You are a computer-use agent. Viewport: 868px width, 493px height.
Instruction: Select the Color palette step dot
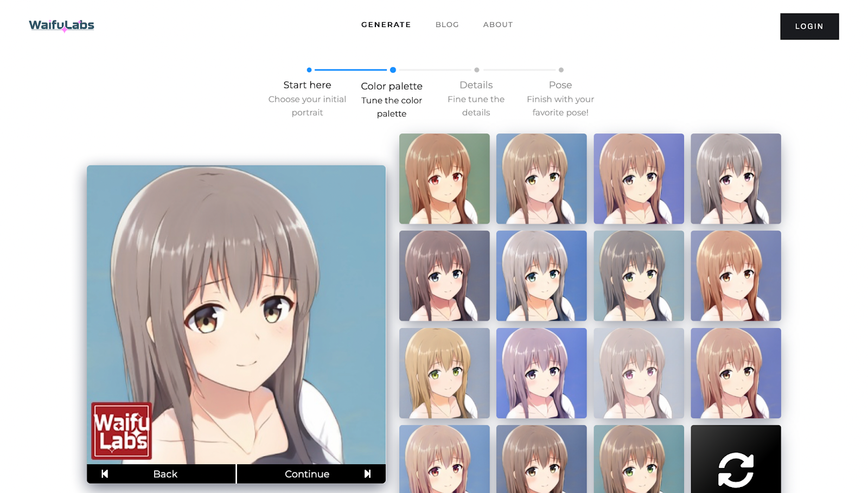393,70
